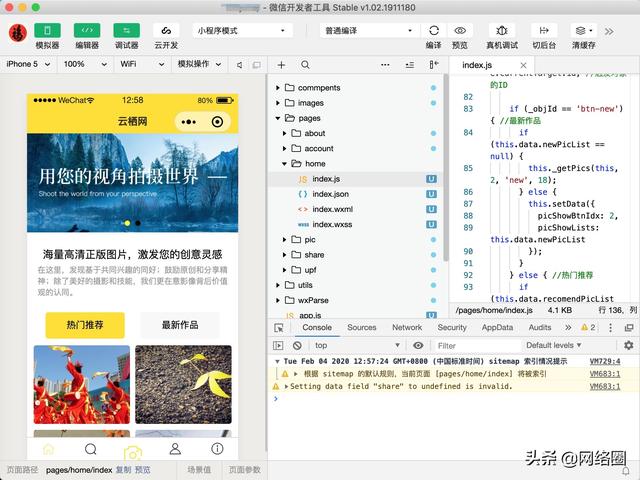Image resolution: width=640 pixels, height=480 pixels.
Task: Click the 预览 preview eye icon
Action: click(x=460, y=31)
